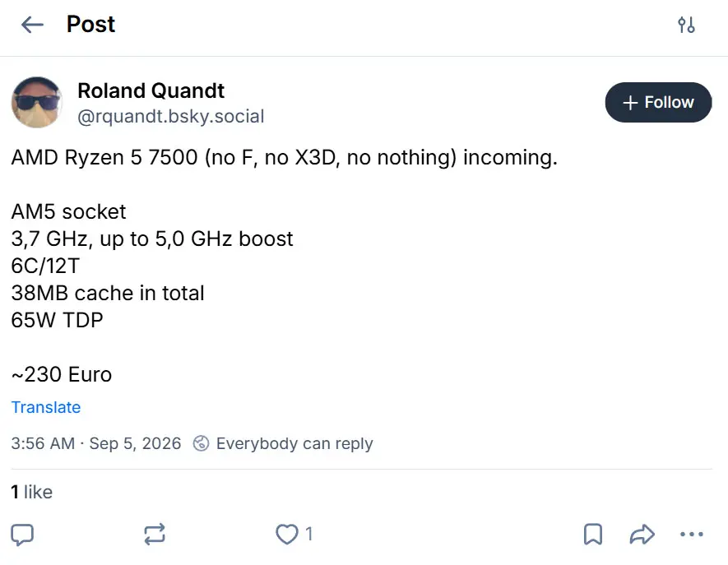Select the post body text paragraph

point(284,266)
